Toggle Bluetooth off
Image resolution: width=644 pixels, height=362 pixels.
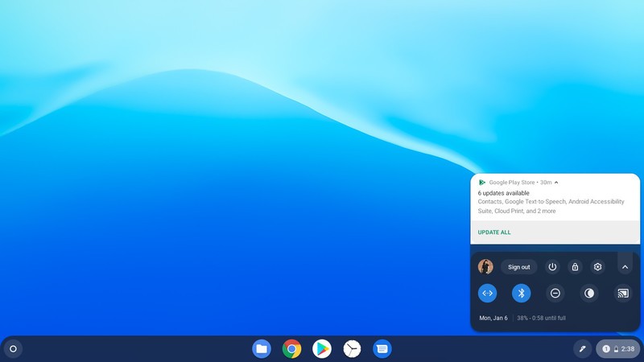tap(521, 293)
